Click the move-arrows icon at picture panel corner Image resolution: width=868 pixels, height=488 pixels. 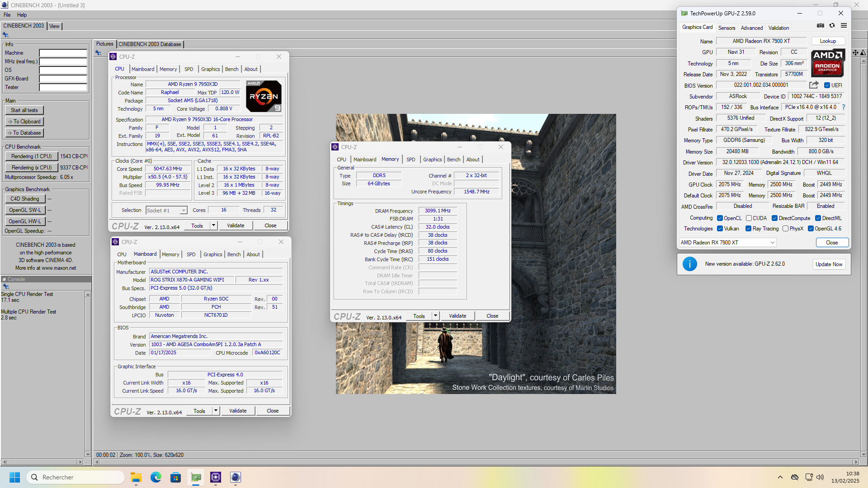pos(855,53)
